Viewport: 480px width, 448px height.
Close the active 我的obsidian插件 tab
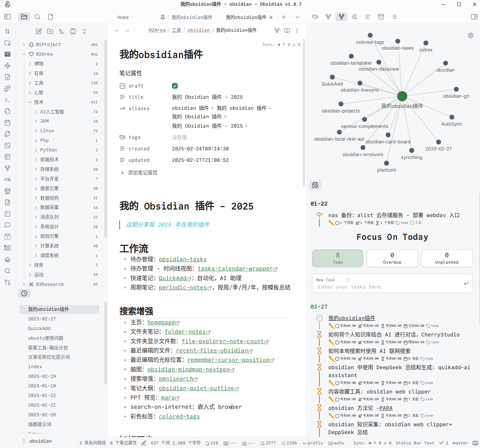point(271,17)
